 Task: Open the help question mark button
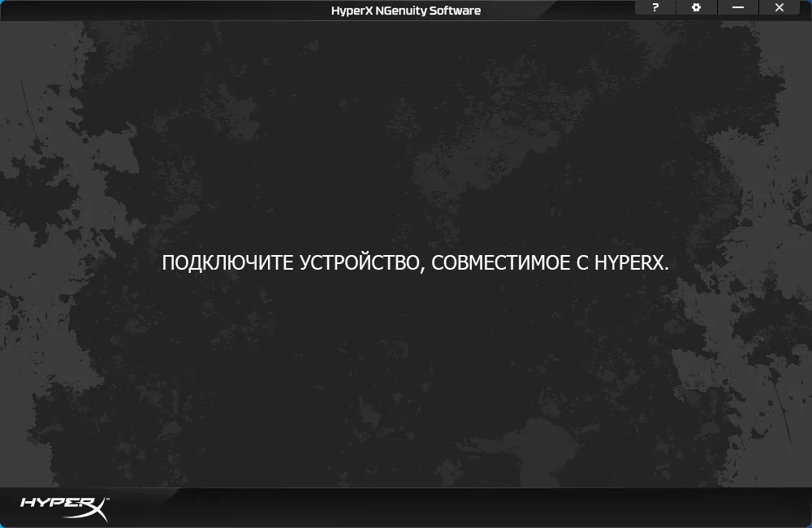(x=655, y=7)
